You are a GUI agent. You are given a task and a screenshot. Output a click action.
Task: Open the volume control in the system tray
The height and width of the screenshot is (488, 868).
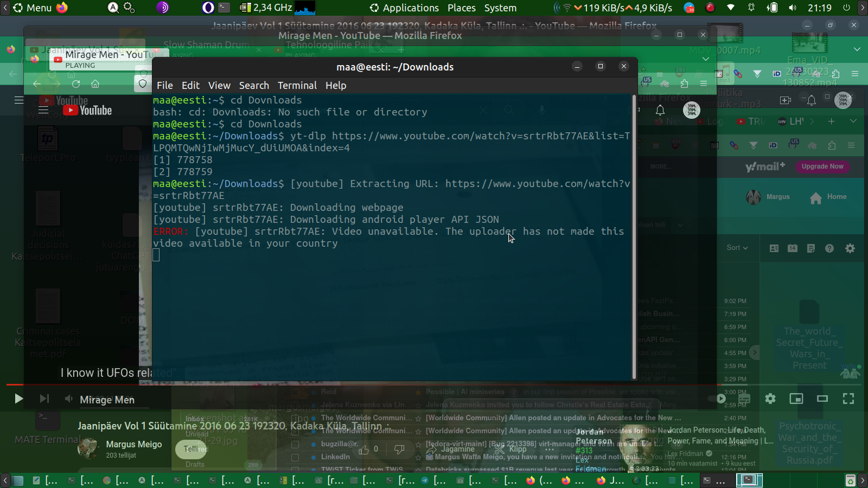(x=793, y=8)
